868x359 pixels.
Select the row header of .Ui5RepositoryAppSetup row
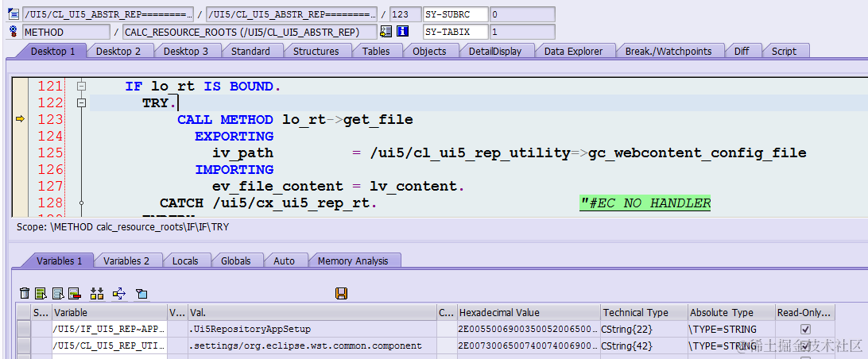click(x=23, y=329)
